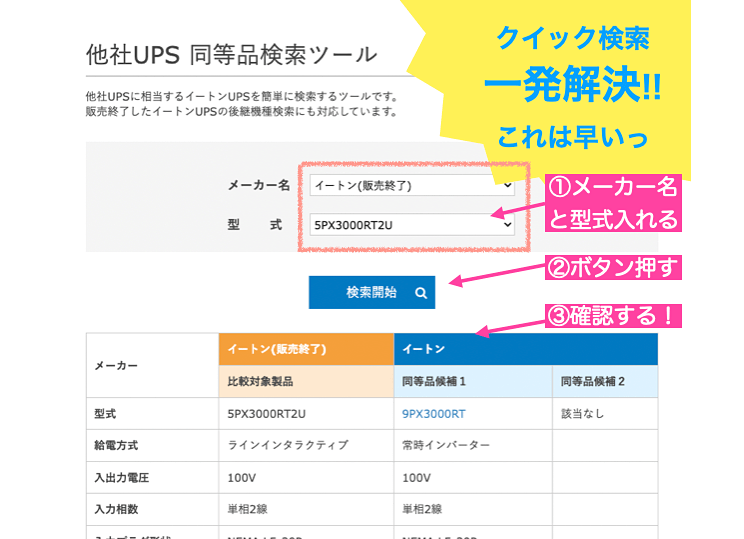The width and height of the screenshot is (744, 539).
Task: Click the 5PX3000RT2U cell in the table
Action: coord(307,414)
